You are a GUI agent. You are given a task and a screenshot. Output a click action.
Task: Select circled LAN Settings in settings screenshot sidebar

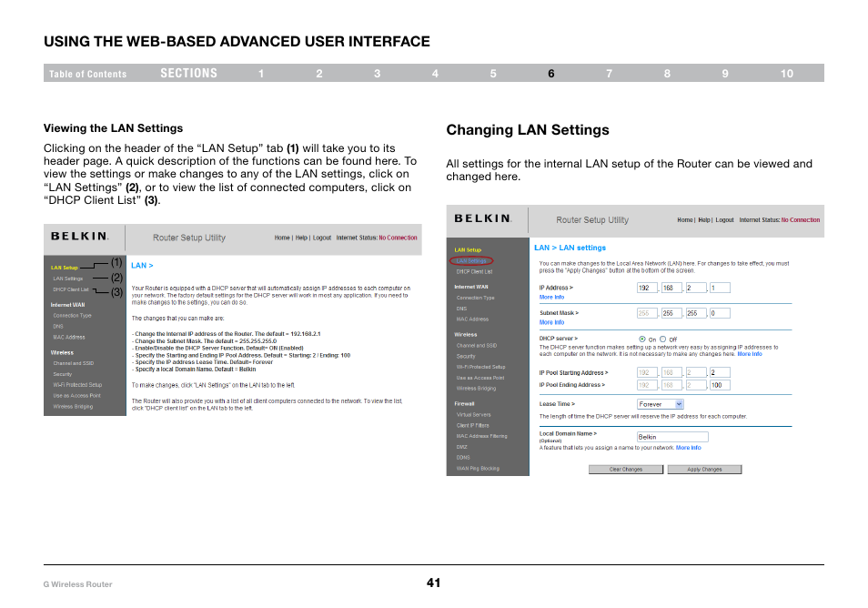click(x=471, y=261)
